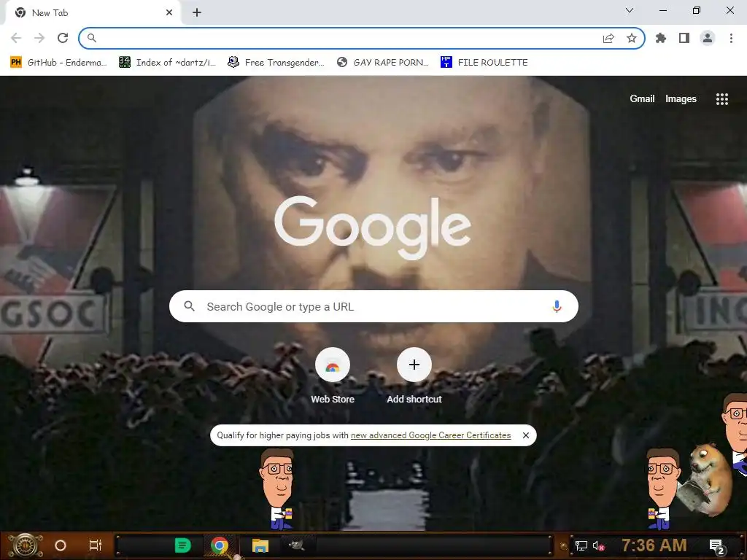747x560 pixels.
Task: Open the Google apps grid
Action: click(722, 98)
